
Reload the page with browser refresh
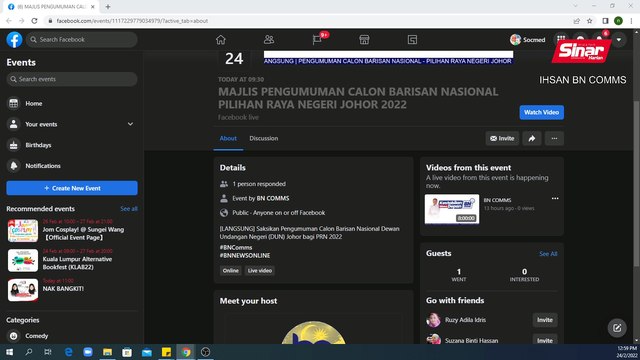[x=35, y=21]
